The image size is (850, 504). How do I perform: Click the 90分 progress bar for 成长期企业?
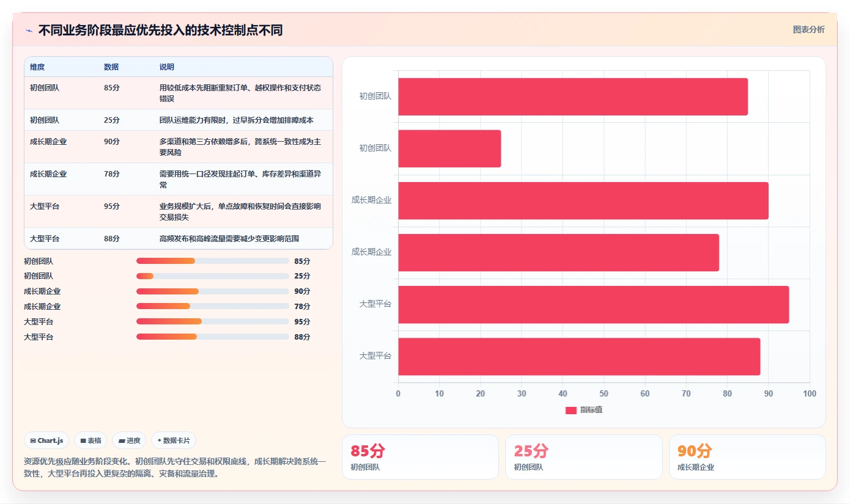click(x=213, y=291)
